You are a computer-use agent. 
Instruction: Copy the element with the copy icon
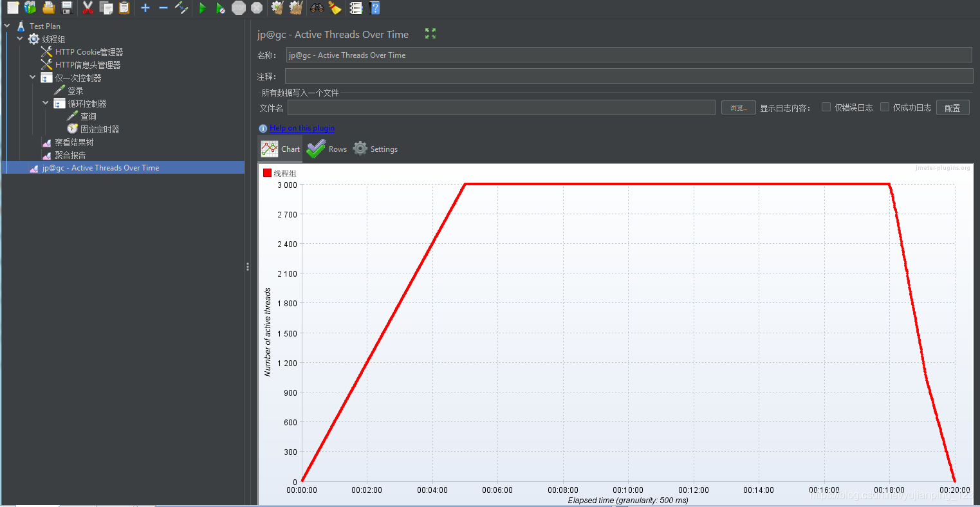point(106,8)
